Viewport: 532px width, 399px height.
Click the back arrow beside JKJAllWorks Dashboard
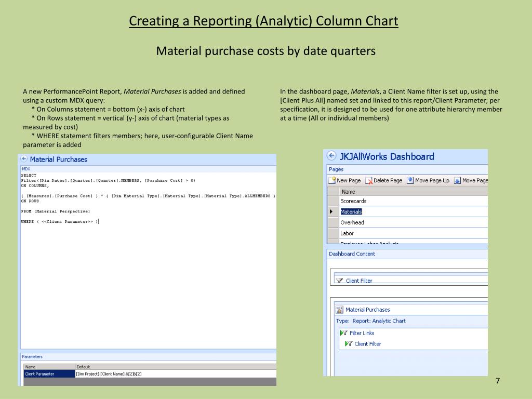click(x=331, y=156)
